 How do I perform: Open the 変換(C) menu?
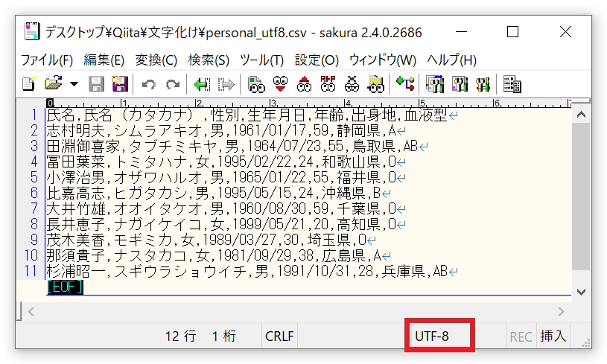(x=156, y=60)
